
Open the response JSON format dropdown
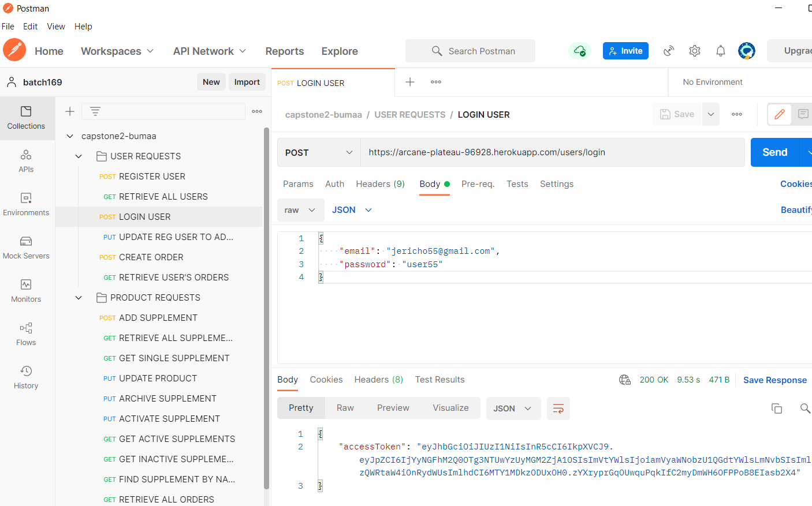pyautogui.click(x=513, y=408)
